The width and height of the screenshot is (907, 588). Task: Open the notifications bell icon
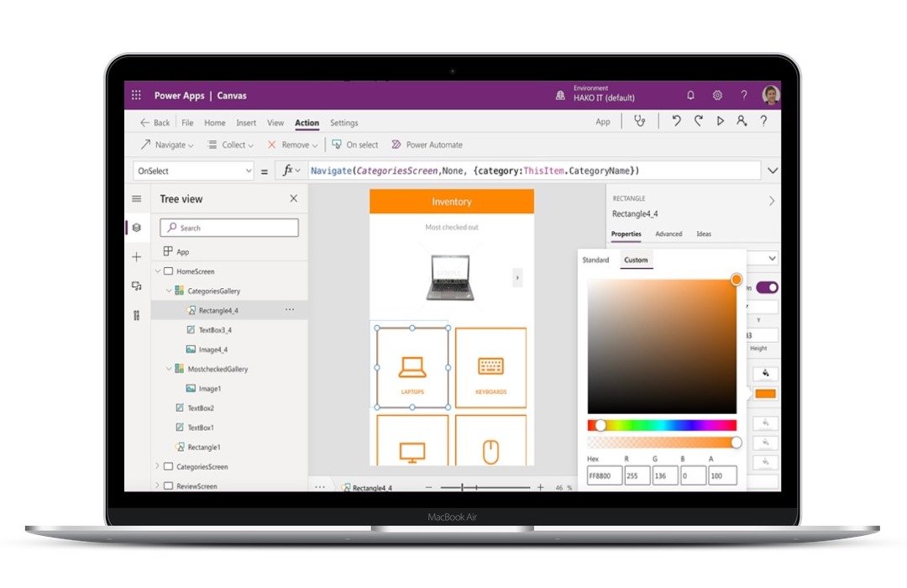point(691,96)
